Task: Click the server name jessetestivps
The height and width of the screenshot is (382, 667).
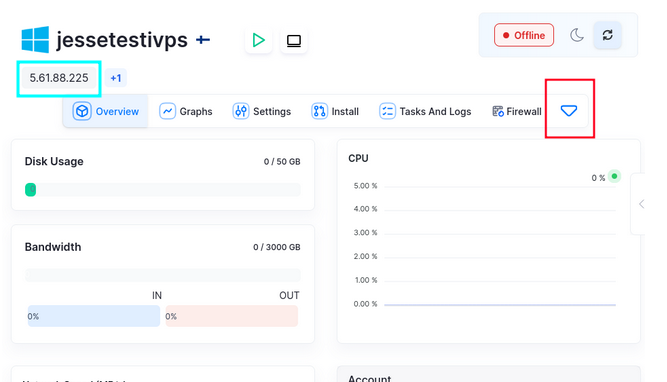Action: click(122, 40)
